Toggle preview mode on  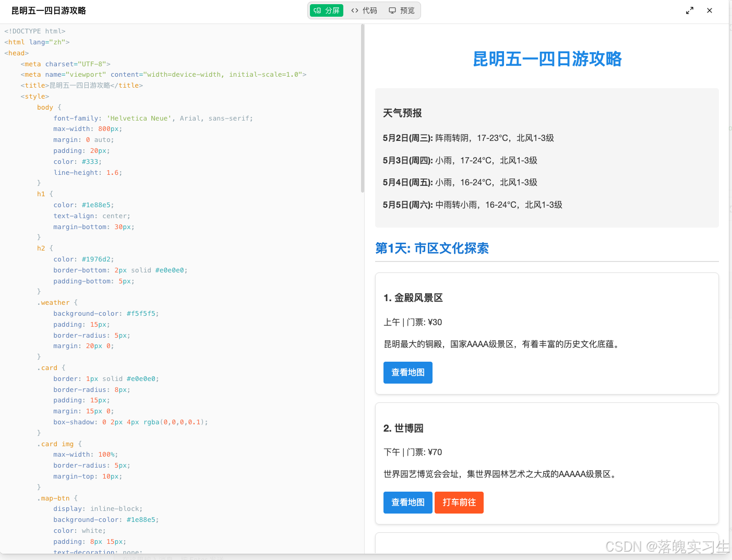[x=401, y=10]
